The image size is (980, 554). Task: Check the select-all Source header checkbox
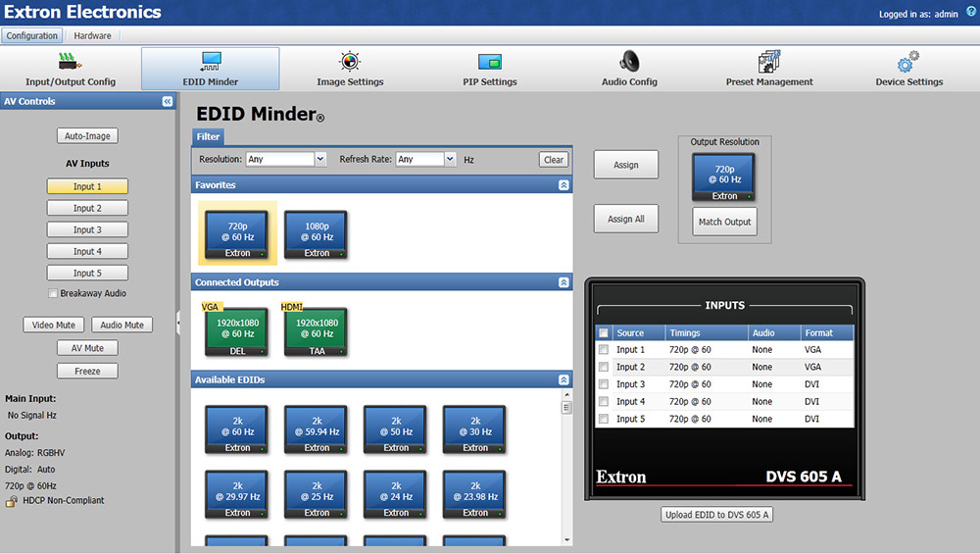pos(603,333)
